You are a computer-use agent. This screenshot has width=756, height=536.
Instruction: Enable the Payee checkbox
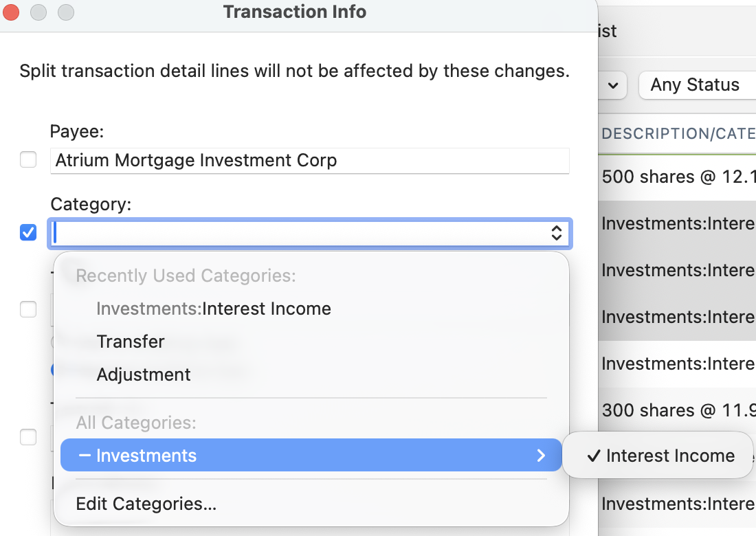coord(28,160)
